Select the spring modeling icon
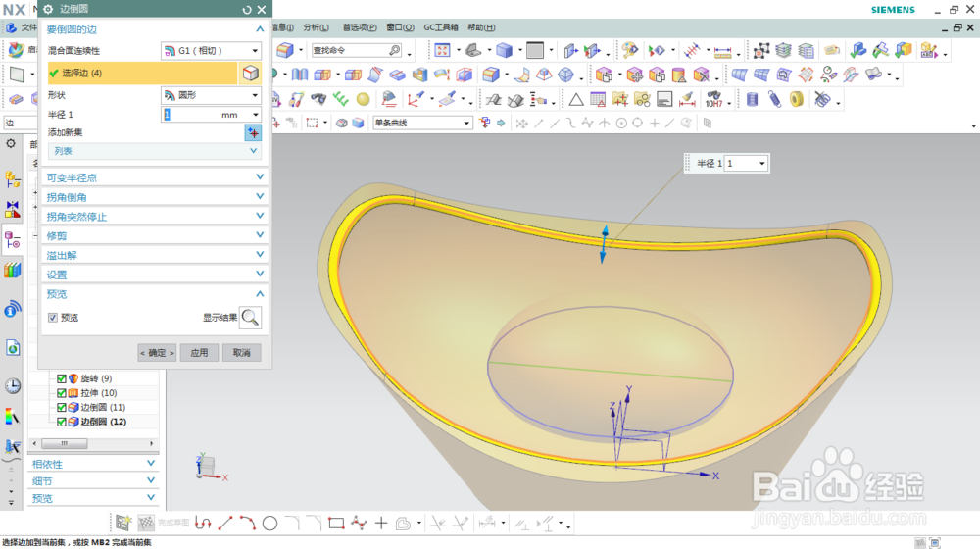The width and height of the screenshot is (980, 551). [775, 99]
